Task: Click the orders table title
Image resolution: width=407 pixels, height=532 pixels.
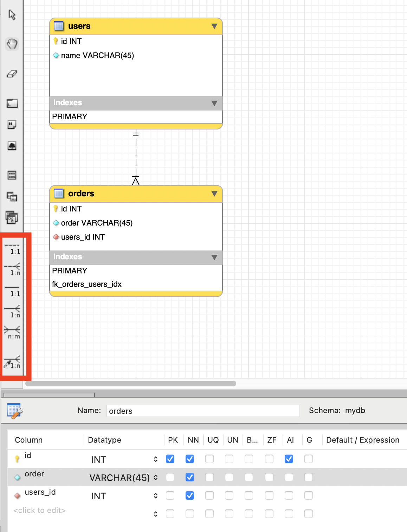Action: (x=81, y=194)
